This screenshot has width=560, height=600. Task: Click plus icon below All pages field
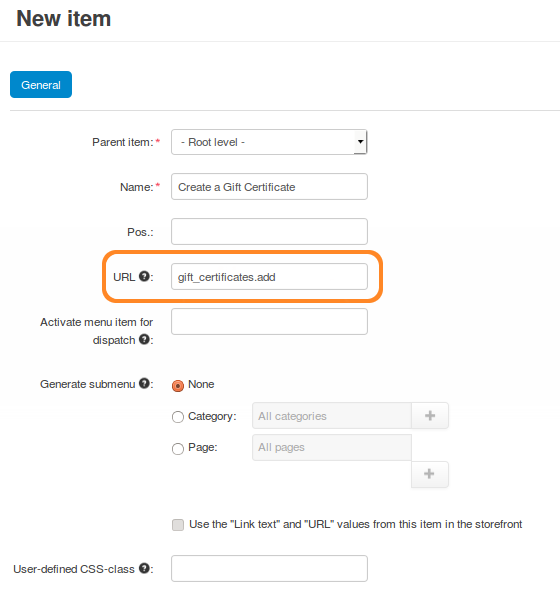(429, 474)
